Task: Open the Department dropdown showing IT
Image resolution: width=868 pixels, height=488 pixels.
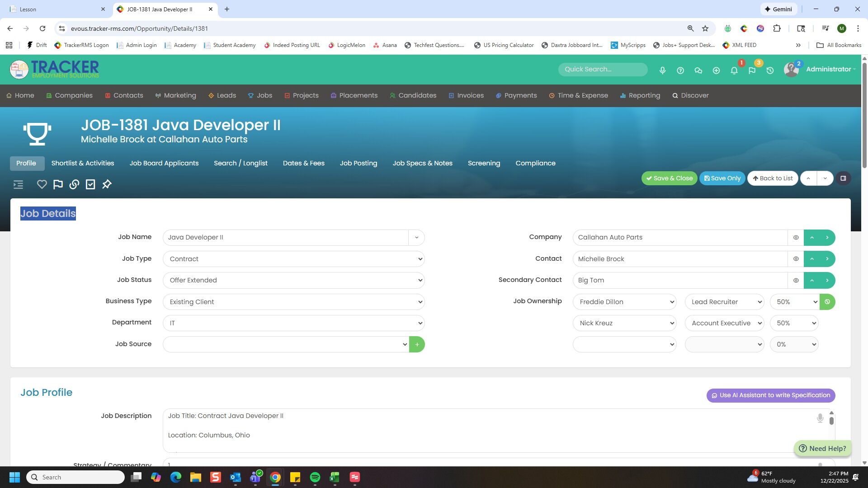Action: [293, 323]
